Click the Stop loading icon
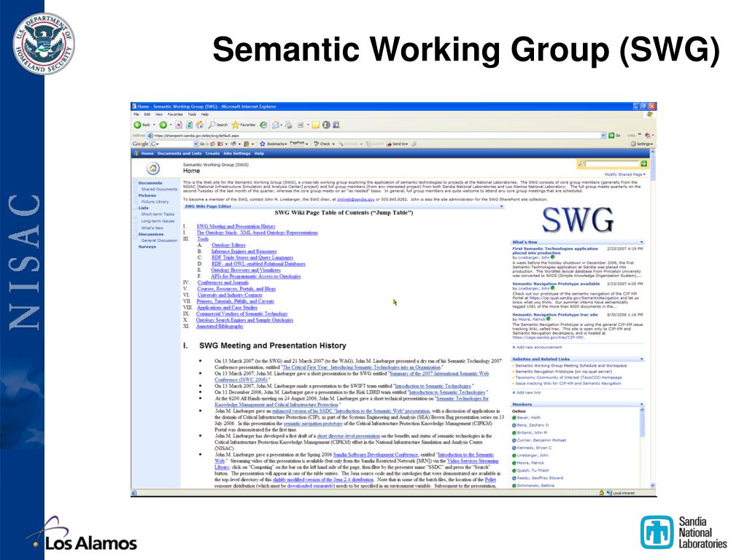The image size is (747, 560). pos(179,125)
